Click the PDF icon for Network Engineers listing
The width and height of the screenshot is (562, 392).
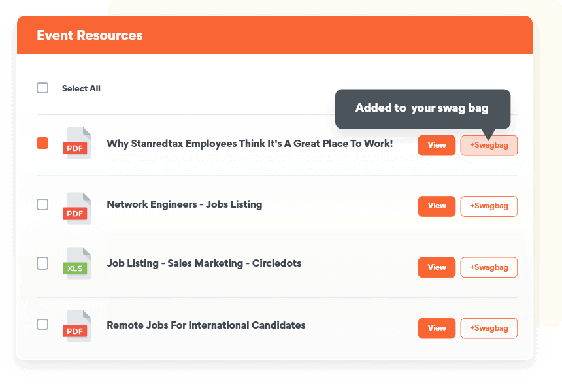pyautogui.click(x=78, y=208)
